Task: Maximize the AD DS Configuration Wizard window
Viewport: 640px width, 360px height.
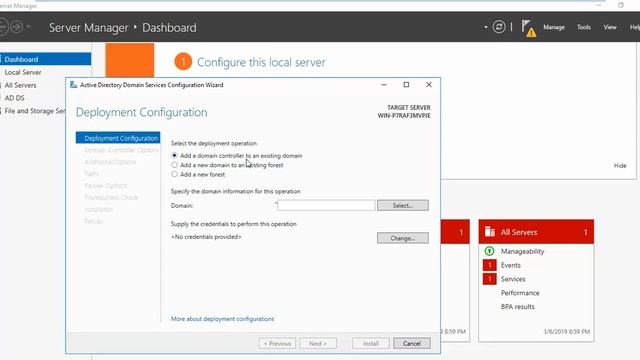Action: pos(406,84)
